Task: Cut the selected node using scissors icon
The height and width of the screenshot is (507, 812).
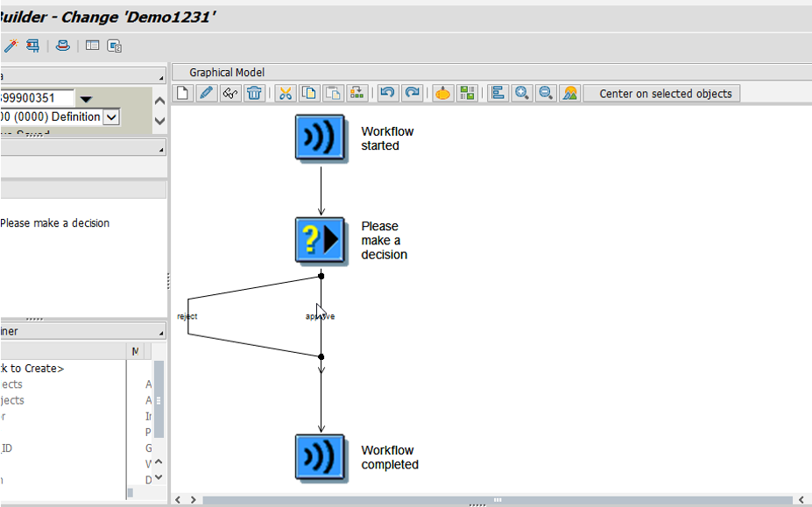Action: (285, 93)
